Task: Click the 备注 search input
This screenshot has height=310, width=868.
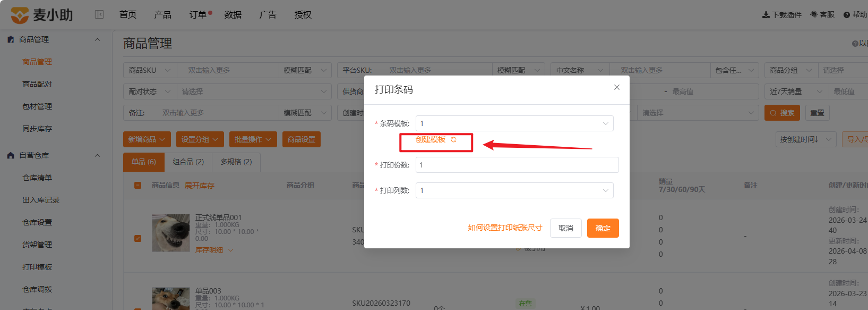Action: click(218, 113)
